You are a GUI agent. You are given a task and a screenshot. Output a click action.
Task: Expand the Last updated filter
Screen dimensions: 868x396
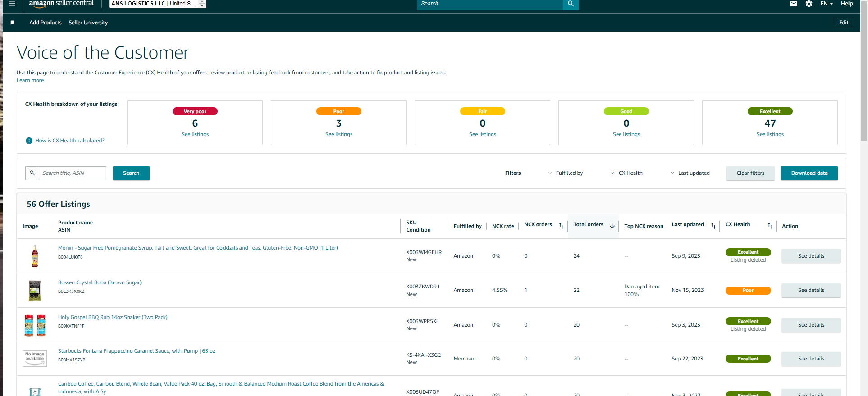coord(690,173)
